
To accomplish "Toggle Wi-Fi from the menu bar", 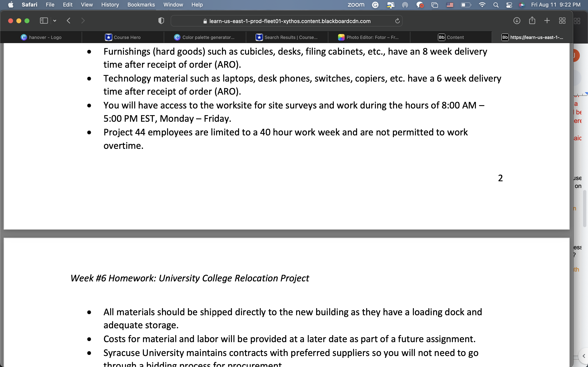I will click(482, 5).
